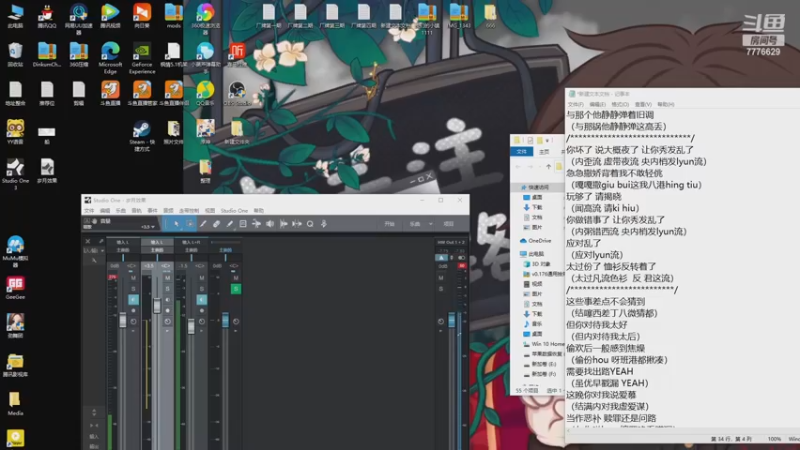Open dropdown arrow beside 乐曲 button

point(431,224)
